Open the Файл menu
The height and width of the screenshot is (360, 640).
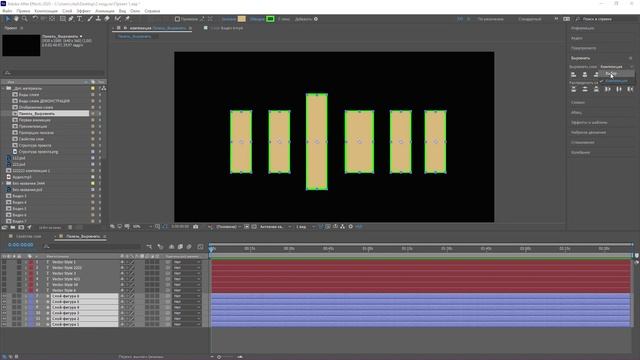7,11
